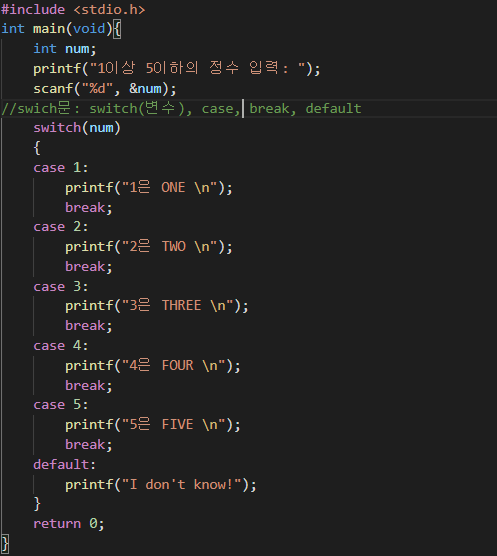Click the break; under case 5

89,445
